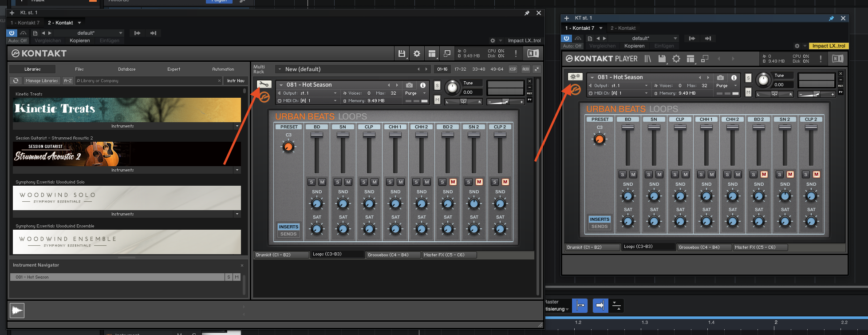This screenshot has width=868, height=335.
Task: Open the settings gear in Kontakt Player
Action: coord(676,59)
